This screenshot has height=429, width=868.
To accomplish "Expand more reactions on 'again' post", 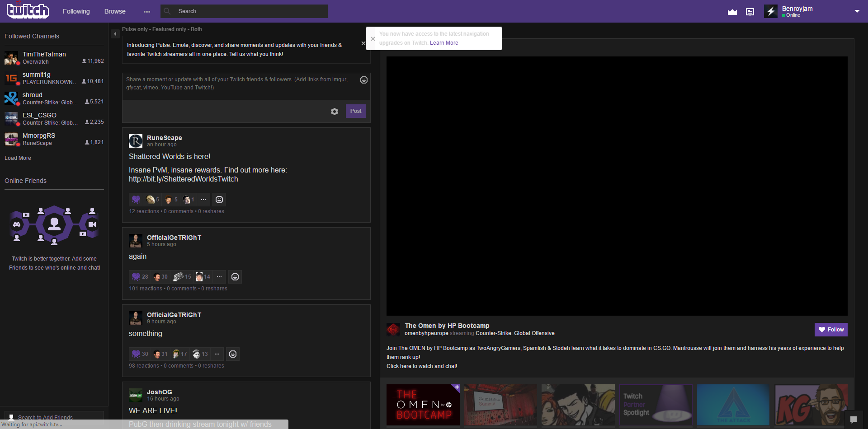I will (219, 277).
